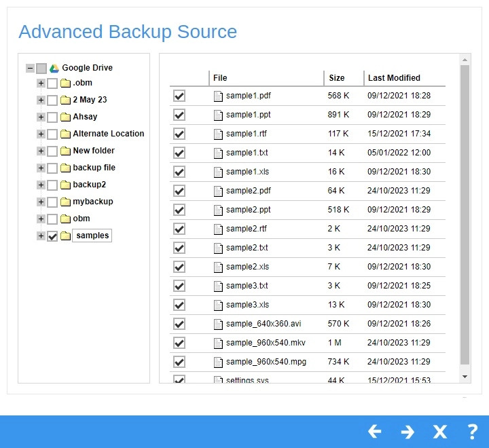Viewport: 489px width, 448px height.
Task: Uncheck the sample2.txt checkbox
Action: tap(179, 248)
